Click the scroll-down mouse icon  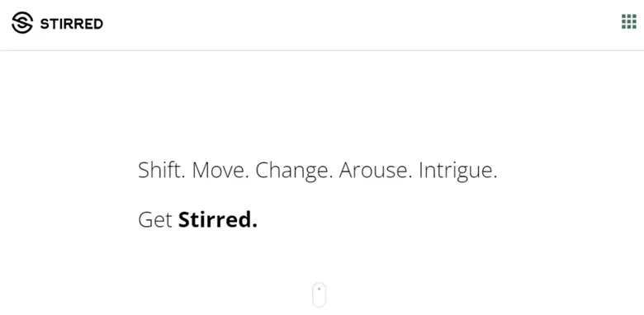pyautogui.click(x=320, y=294)
